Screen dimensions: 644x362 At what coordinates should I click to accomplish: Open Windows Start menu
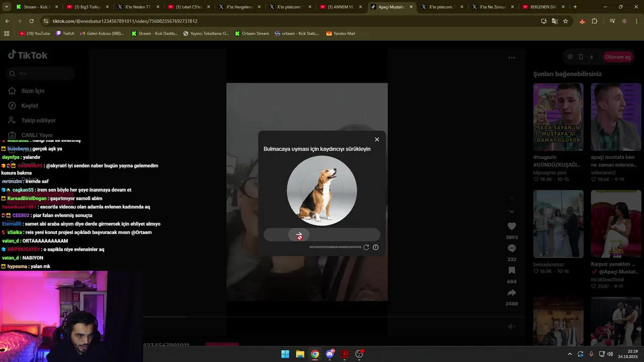(x=285, y=354)
